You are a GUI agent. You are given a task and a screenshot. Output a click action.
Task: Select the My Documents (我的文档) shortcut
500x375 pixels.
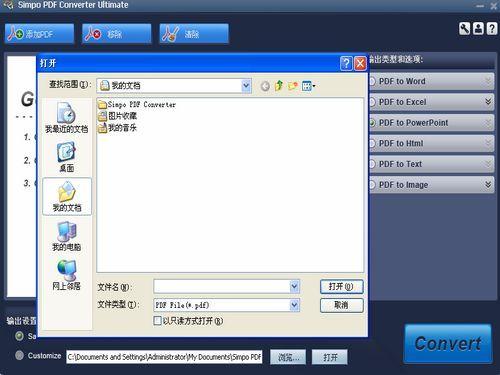tap(67, 197)
